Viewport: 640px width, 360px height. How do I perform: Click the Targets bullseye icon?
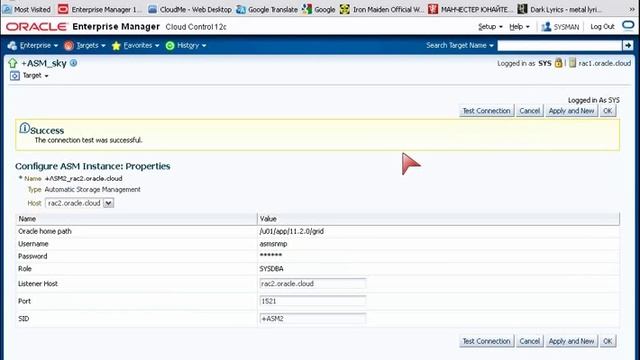coord(69,46)
